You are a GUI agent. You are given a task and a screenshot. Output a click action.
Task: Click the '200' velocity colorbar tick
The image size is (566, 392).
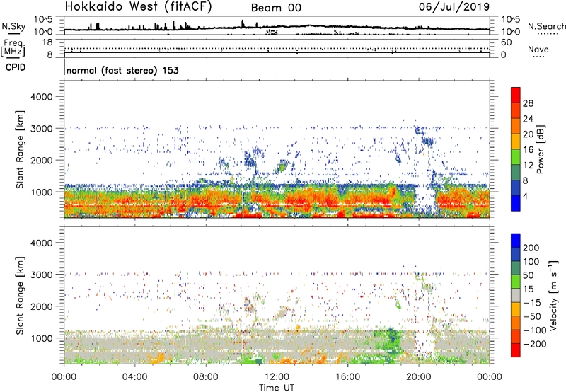click(531, 248)
